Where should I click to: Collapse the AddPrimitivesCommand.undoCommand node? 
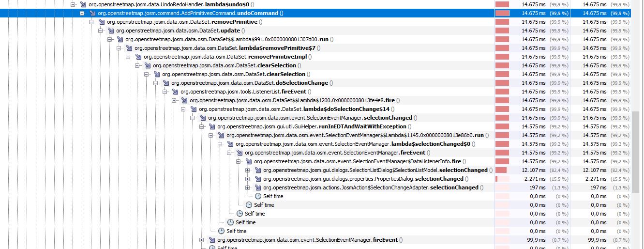pyautogui.click(x=82, y=13)
